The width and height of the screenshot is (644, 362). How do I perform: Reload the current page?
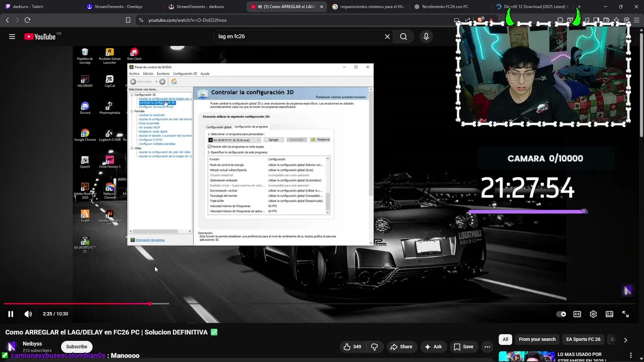pyautogui.click(x=27, y=20)
